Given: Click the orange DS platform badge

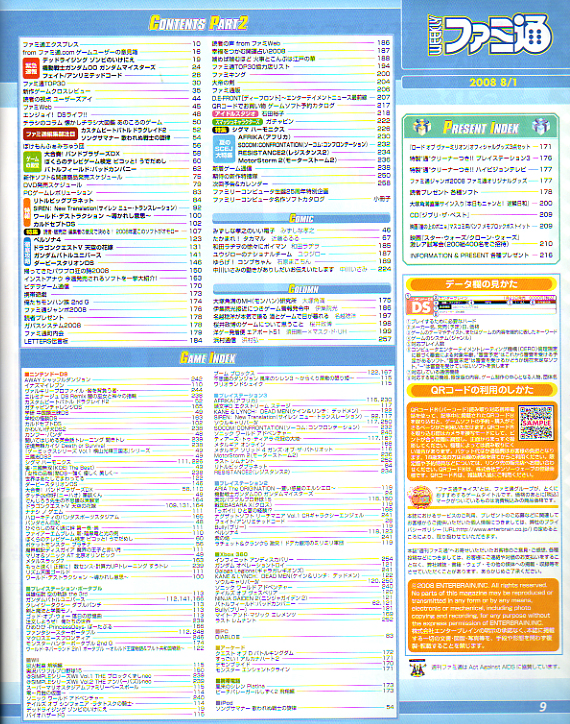Looking at the screenshot, I should (421, 307).
